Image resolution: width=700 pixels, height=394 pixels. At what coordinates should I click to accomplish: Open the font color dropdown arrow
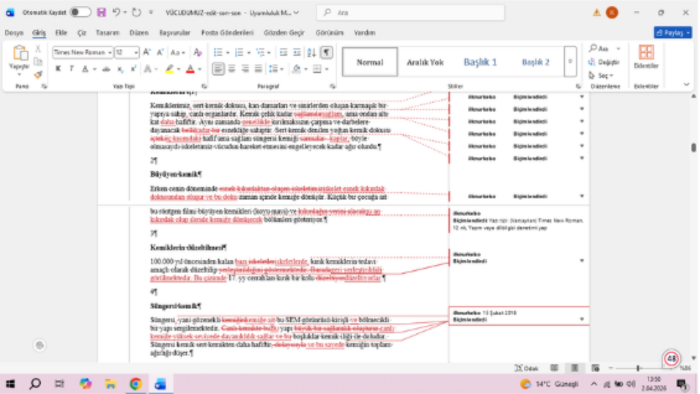200,69
